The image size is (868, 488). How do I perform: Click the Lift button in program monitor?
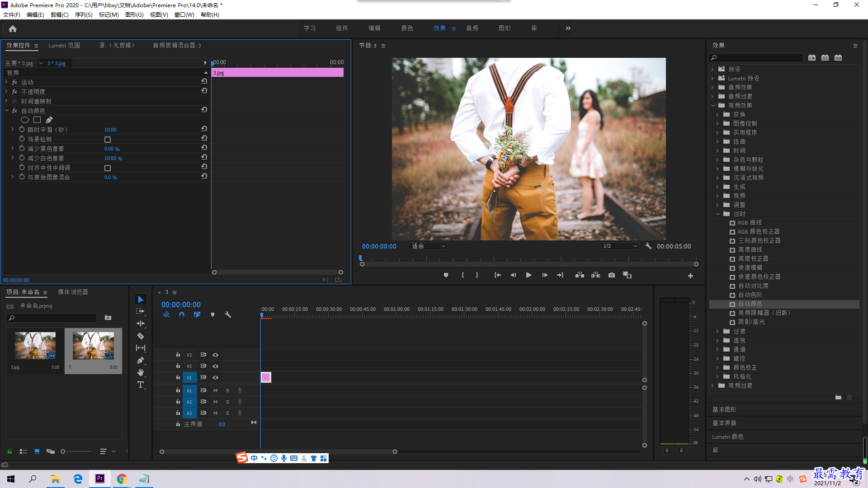coord(580,275)
